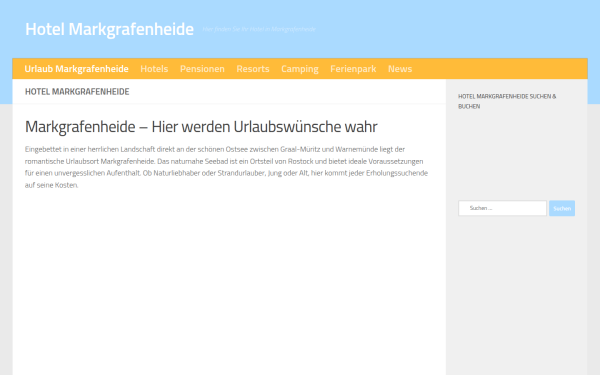The height and width of the screenshot is (375, 600).
Task: Select sidebar heading Hotel Markgrafenheide suchen & buchen
Action: (x=507, y=101)
